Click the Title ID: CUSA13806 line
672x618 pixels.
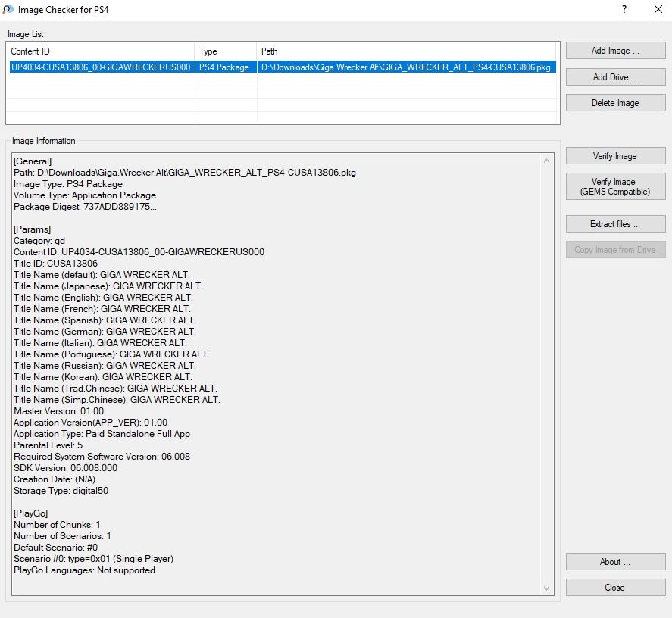56,264
